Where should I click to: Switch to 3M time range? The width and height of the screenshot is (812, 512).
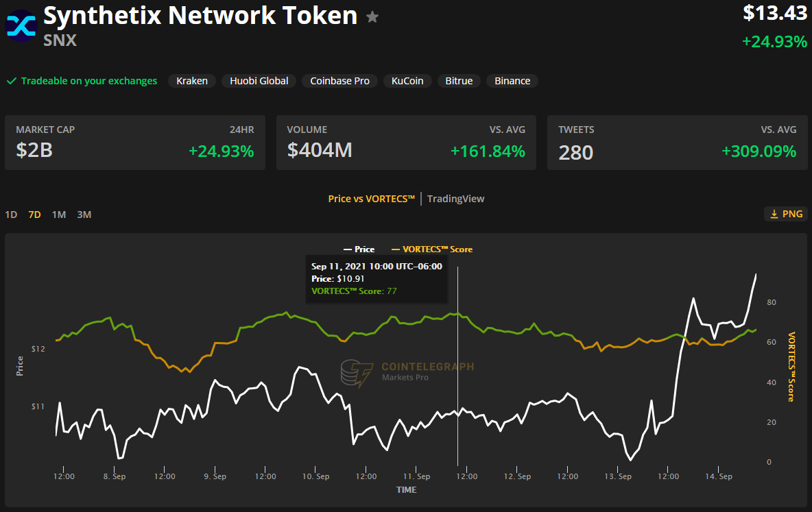pos(84,215)
